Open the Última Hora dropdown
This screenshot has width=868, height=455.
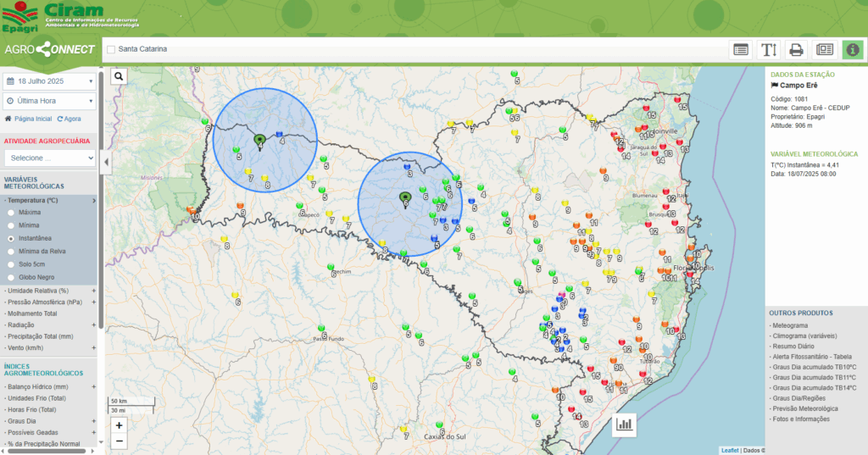click(50, 102)
